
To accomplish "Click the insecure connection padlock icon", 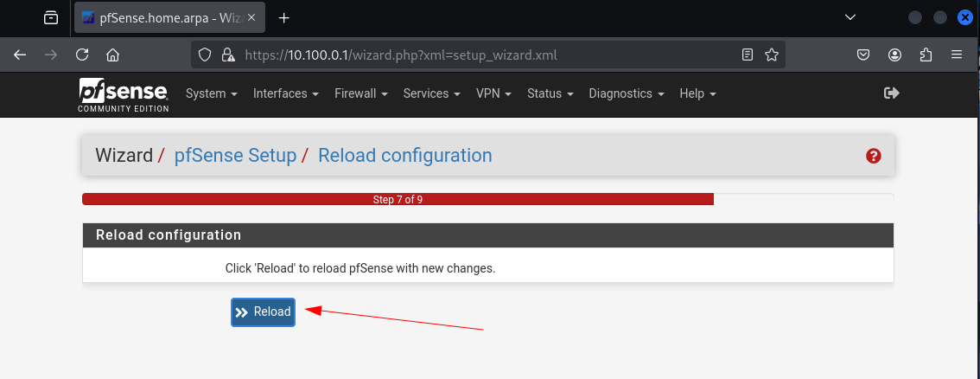I will coord(228,55).
